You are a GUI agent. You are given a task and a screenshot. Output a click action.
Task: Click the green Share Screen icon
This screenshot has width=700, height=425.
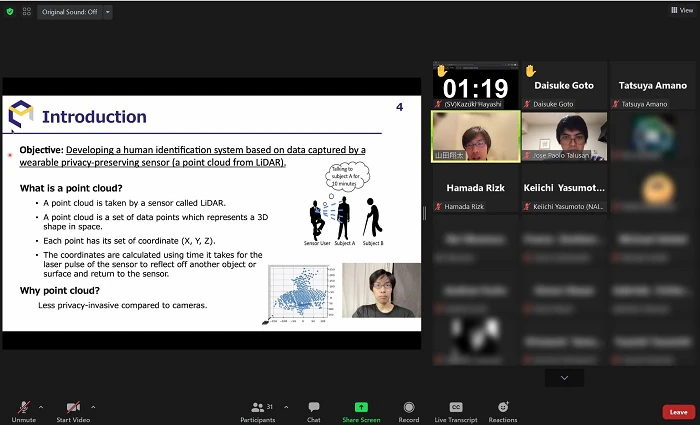tap(361, 407)
